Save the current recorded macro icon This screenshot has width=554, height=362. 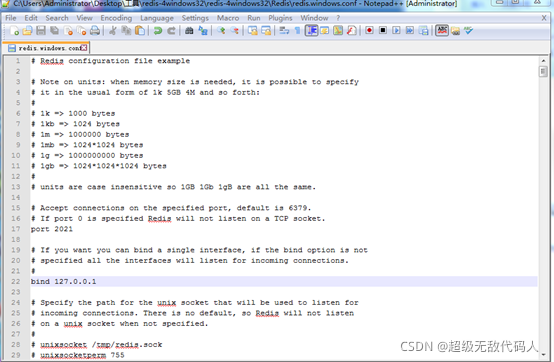tap(423, 31)
